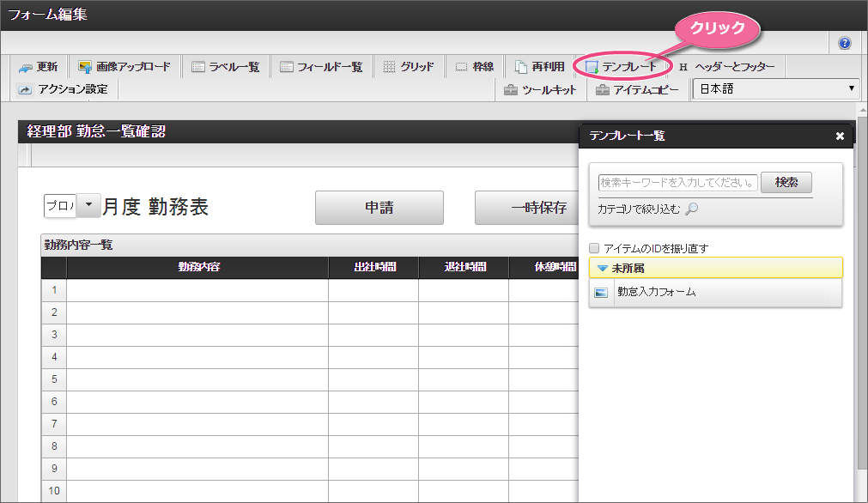Click the 更新 refresh icon
Image resolution: width=868 pixels, height=503 pixels.
click(25, 68)
